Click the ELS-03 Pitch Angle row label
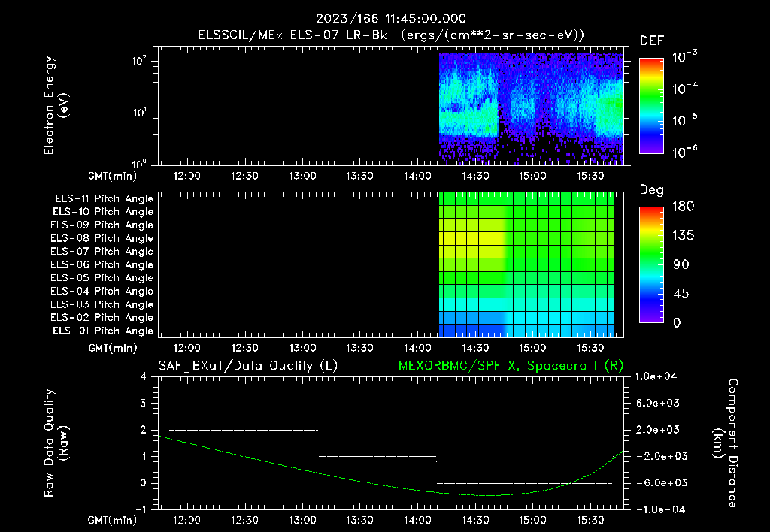 (102, 304)
